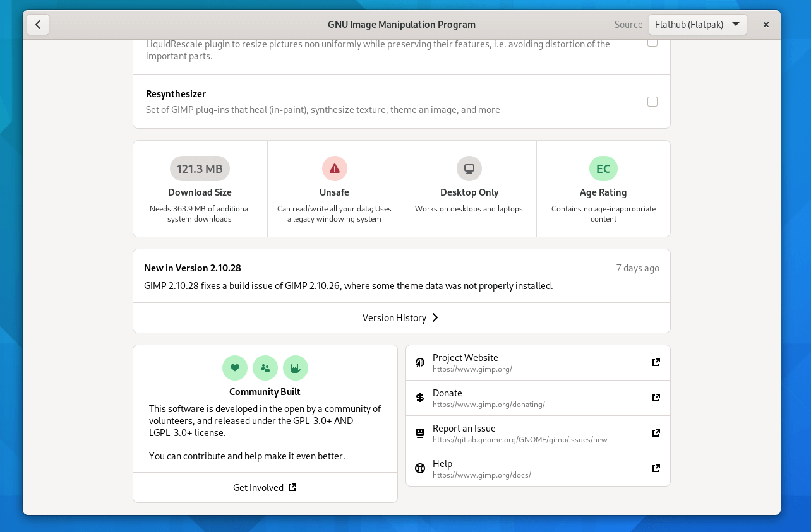Click the heart icon above Community Built
The height and width of the screenshot is (532, 811).
point(235,368)
